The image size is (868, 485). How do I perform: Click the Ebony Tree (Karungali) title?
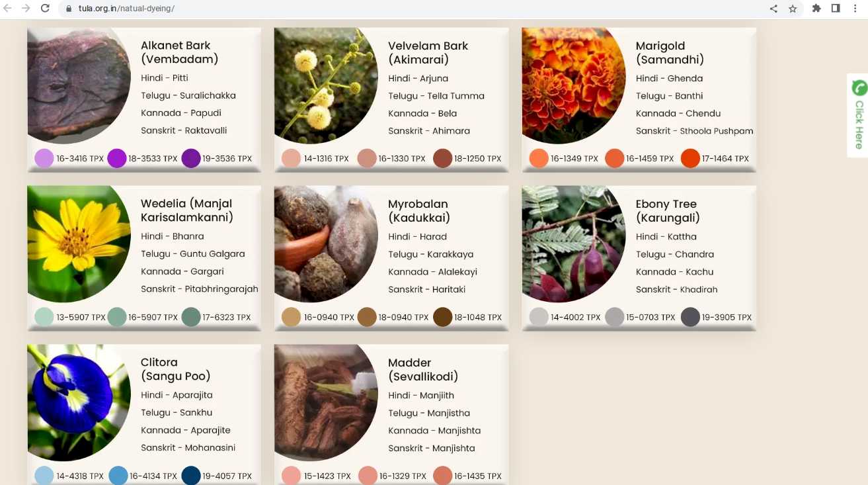[x=668, y=210]
